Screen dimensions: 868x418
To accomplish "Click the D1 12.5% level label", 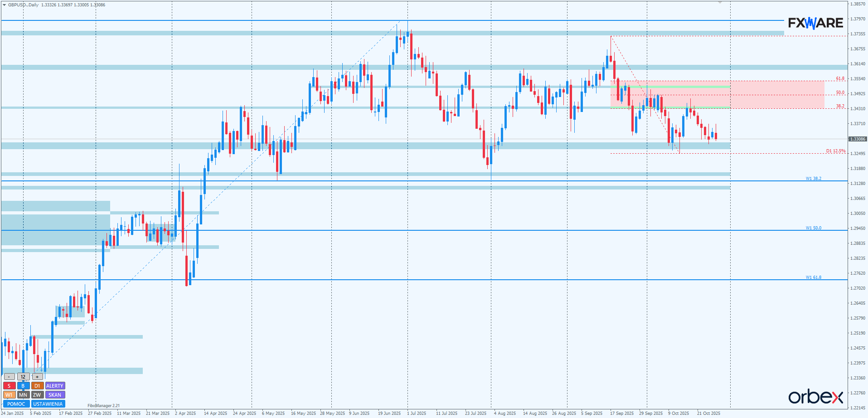I will click(x=836, y=151).
